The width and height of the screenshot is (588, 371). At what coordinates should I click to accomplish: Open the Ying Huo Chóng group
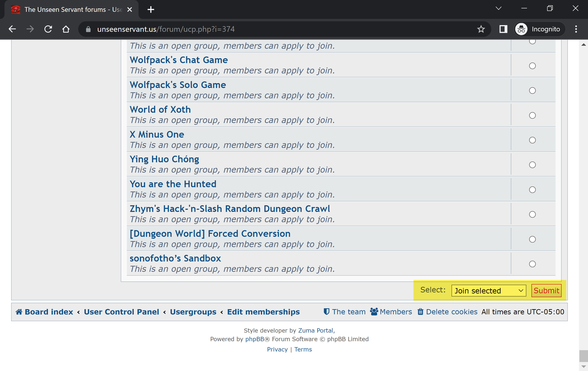coord(164,159)
